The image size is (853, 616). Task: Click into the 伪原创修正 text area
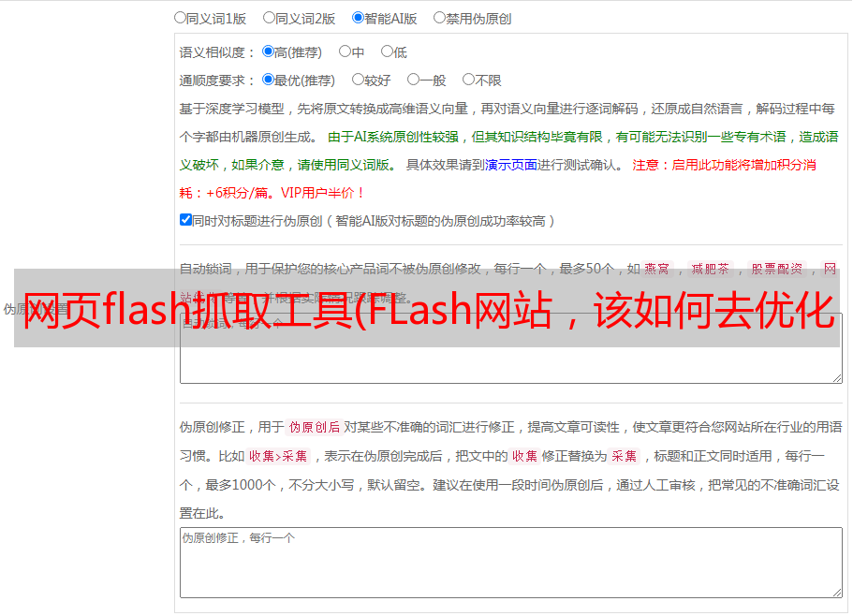point(511,563)
